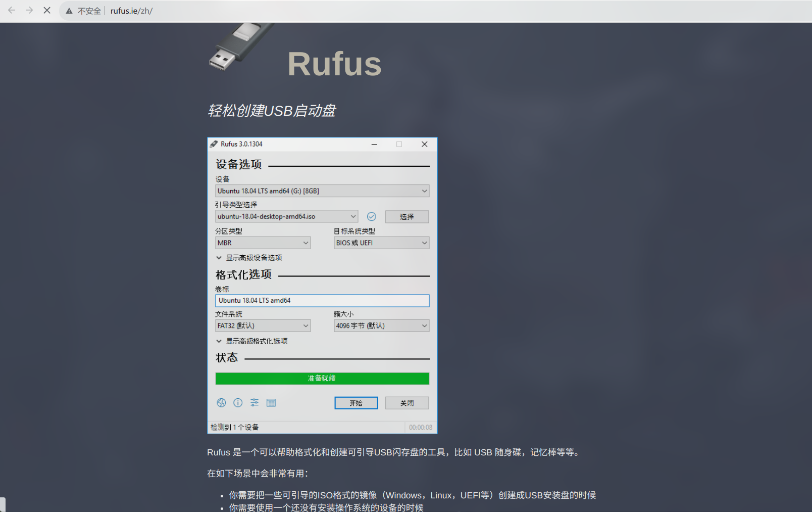Click the 在如下场景中会非常有用 paragraph
The height and width of the screenshot is (512, 812).
[258, 474]
